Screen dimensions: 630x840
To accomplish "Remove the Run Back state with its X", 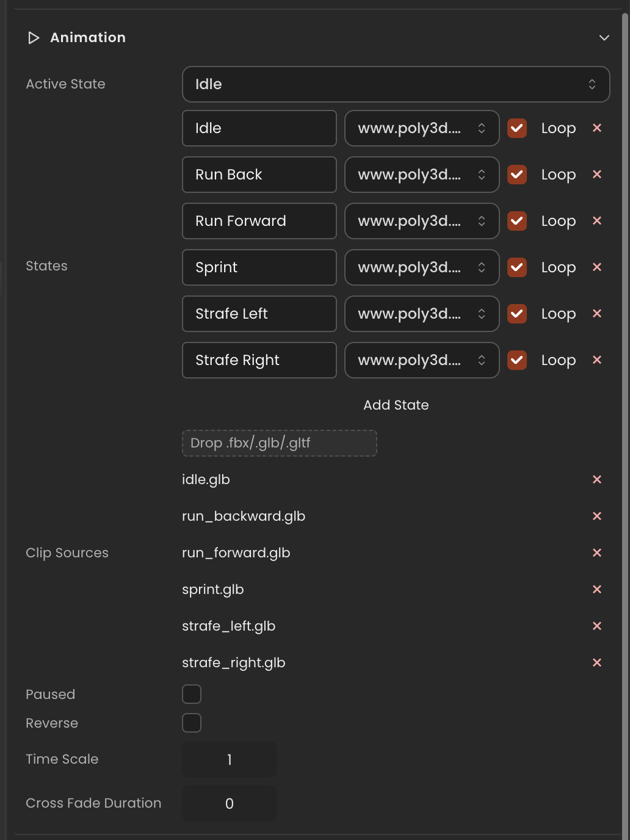I will click(597, 174).
